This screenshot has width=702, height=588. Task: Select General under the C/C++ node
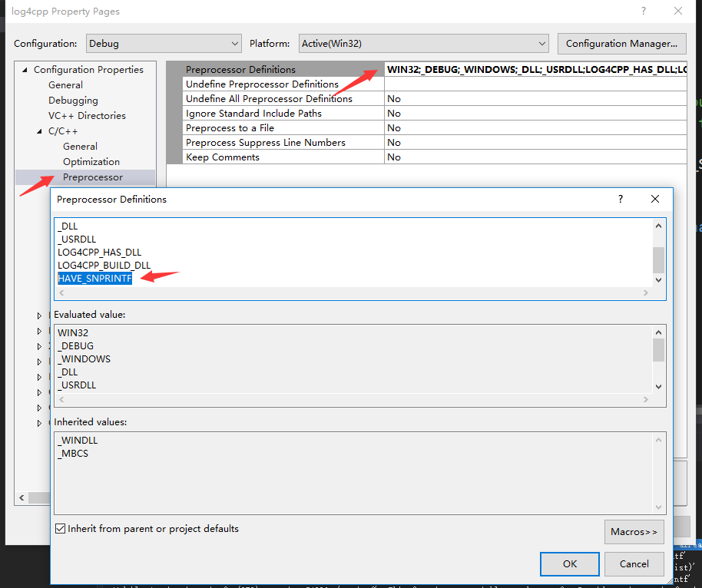[80, 147]
